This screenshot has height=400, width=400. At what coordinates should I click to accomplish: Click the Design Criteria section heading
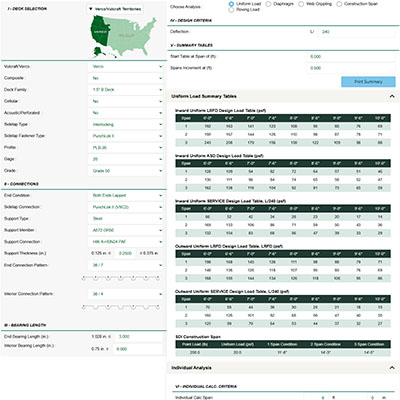tap(191, 21)
